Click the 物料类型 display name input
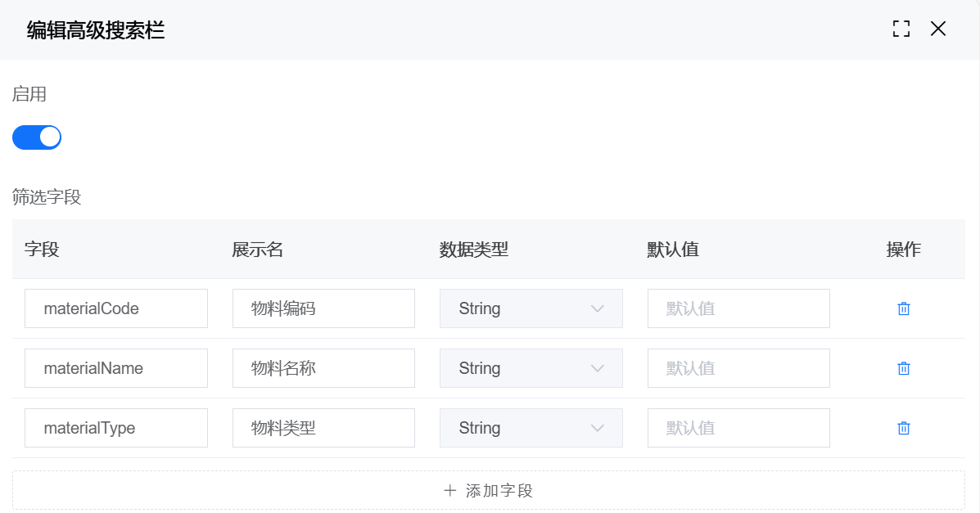Viewport: 980px width, 513px height. (x=323, y=428)
